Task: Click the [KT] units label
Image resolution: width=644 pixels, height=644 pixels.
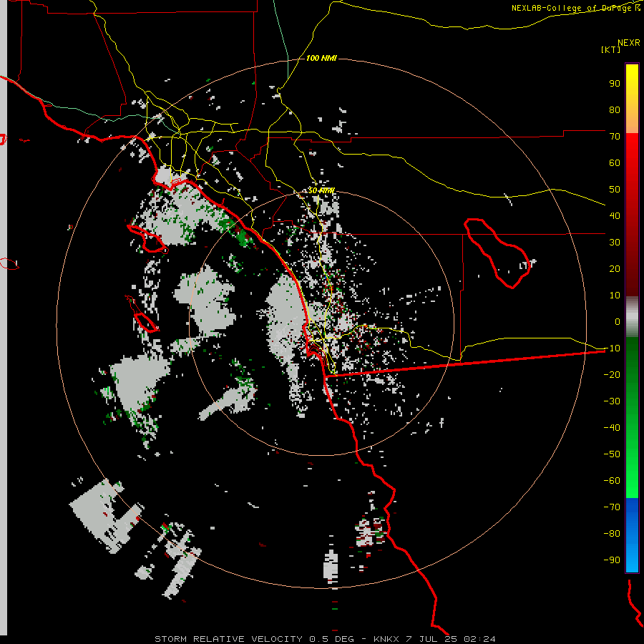Action: tap(610, 49)
